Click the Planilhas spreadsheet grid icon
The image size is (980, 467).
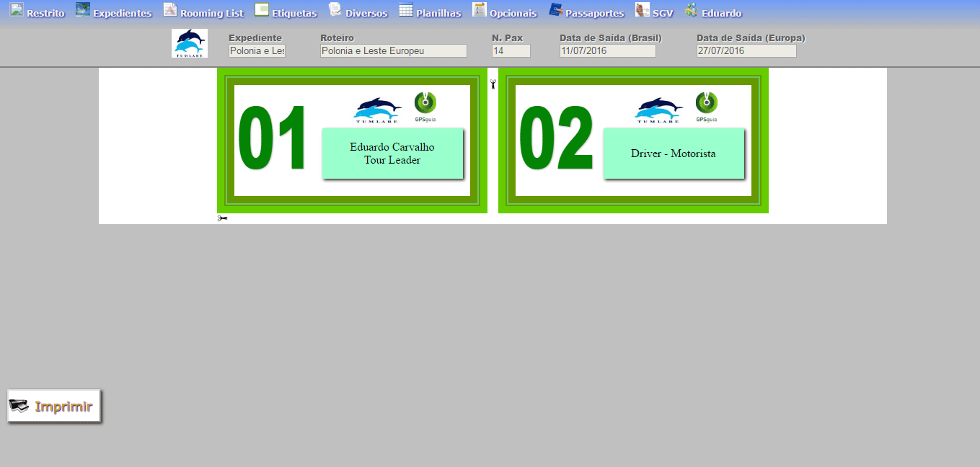[406, 9]
